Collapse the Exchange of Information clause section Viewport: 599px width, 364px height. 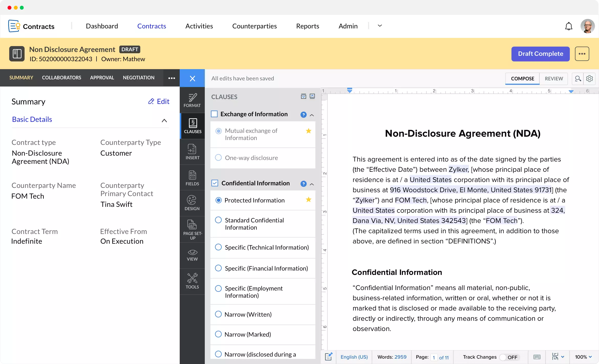(x=312, y=115)
